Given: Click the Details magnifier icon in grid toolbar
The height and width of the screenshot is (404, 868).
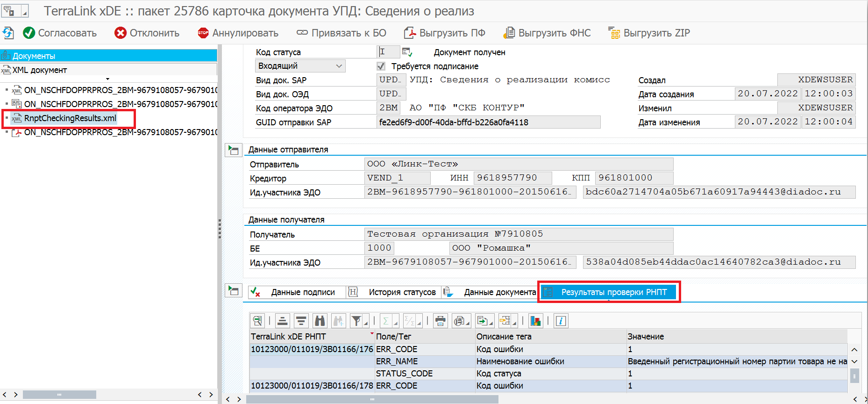Looking at the screenshot, I should pyautogui.click(x=257, y=321).
